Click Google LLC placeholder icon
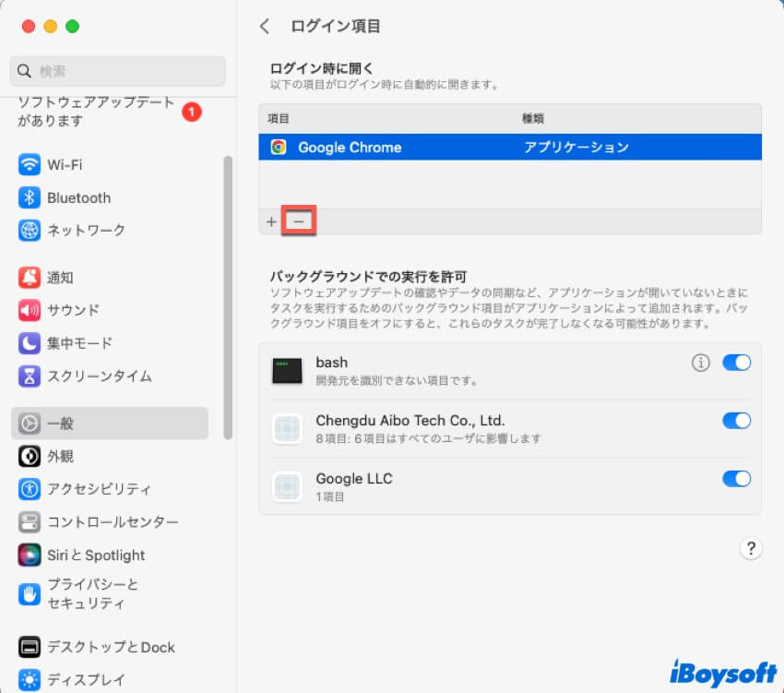The width and height of the screenshot is (784, 693). 287,487
